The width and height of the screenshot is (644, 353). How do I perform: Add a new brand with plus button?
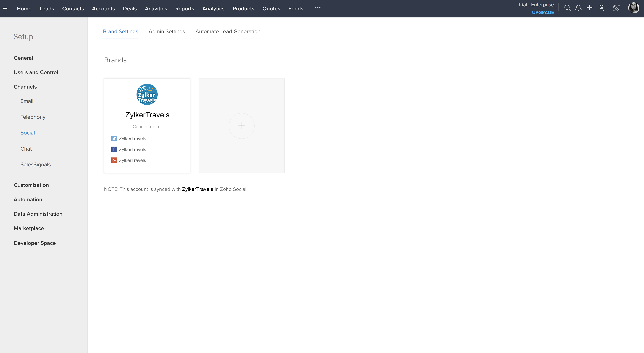(x=241, y=126)
